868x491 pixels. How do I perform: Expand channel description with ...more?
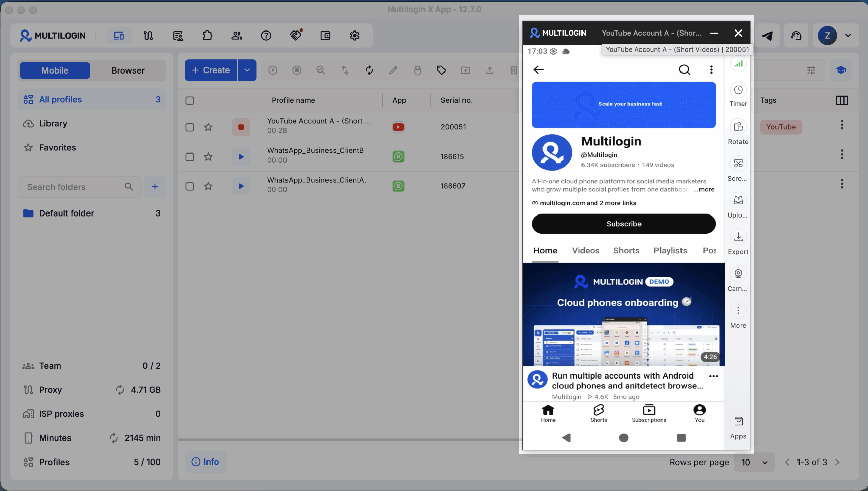(704, 189)
